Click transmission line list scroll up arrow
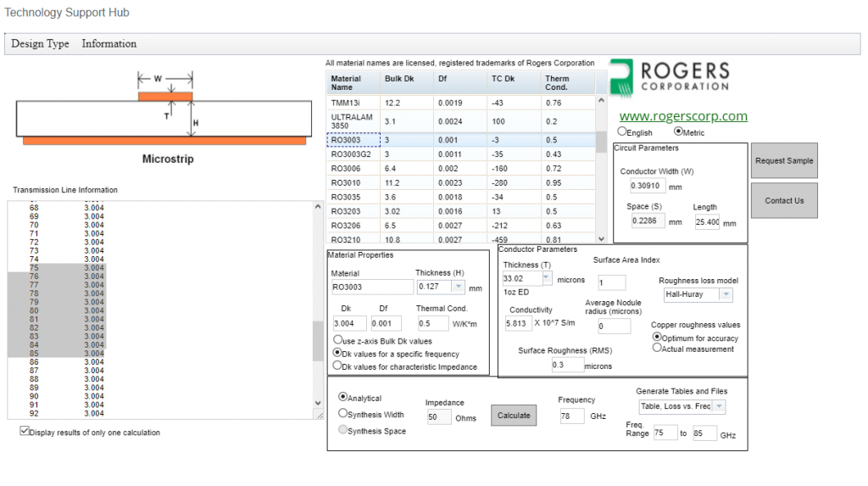Image resolution: width=868 pixels, height=486 pixels. [x=318, y=206]
